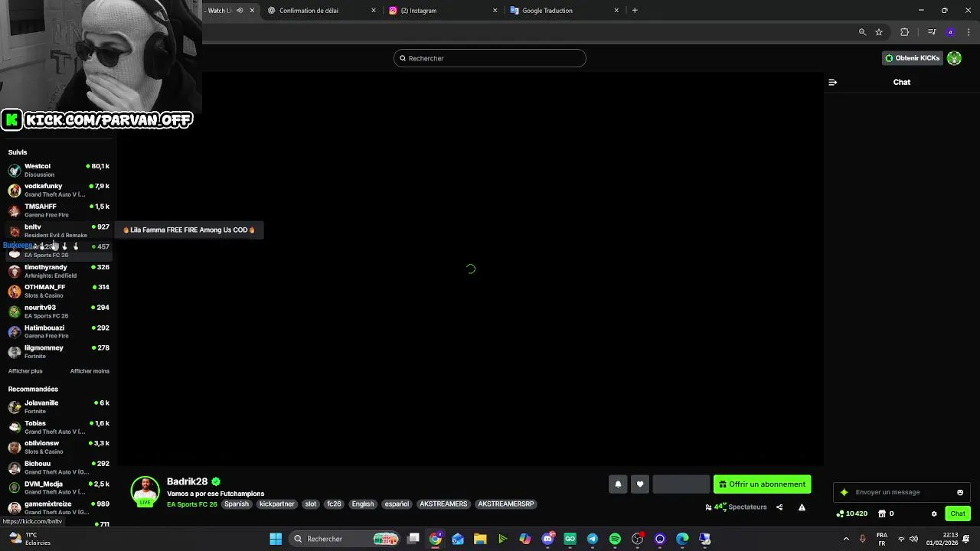
Task: Click the Obtenir KICKs button
Action: [913, 58]
